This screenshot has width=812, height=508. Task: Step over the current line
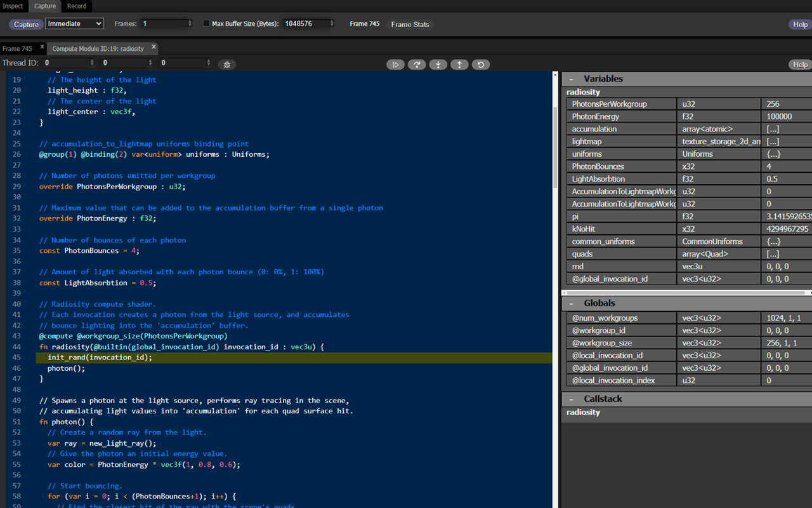(x=417, y=64)
